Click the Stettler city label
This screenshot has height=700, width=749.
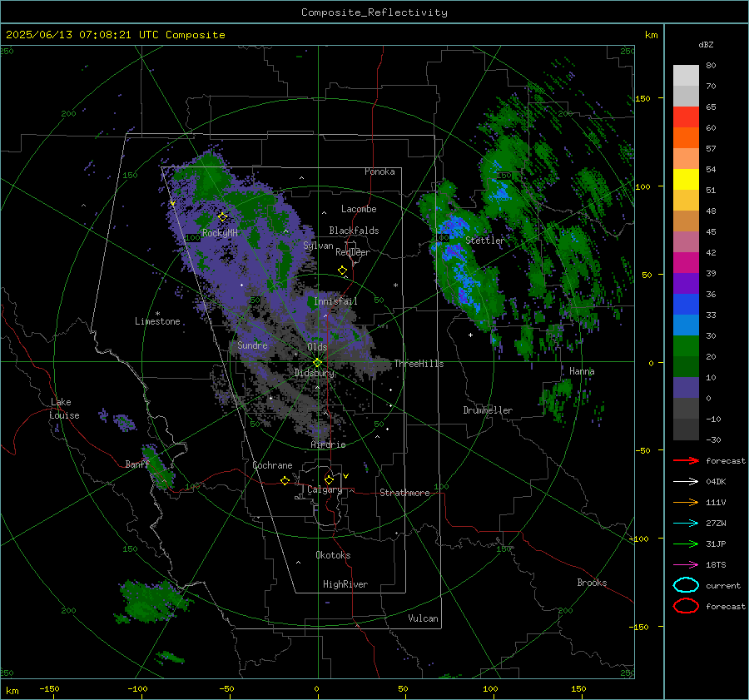[485, 241]
